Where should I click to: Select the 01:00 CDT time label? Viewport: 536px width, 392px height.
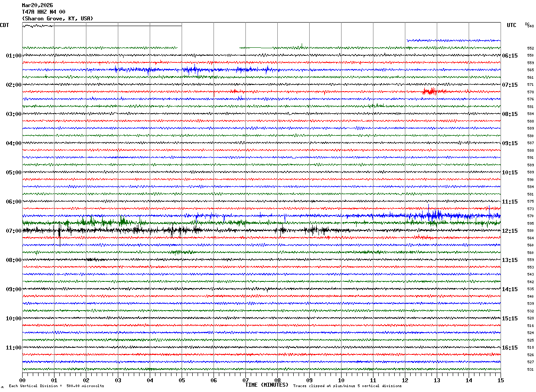[x=13, y=56]
